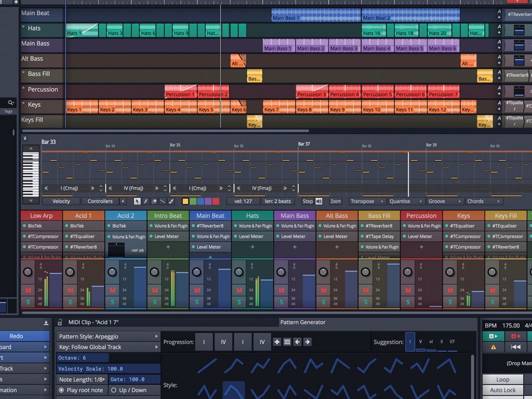The image size is (532, 399).
Task: Click the return-to-start transport icon
Action: 515,347
